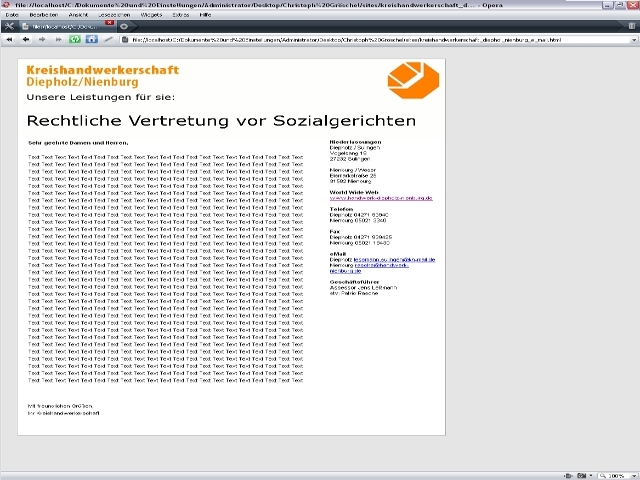Open the Extras menu
640x480 pixels.
tap(180, 16)
